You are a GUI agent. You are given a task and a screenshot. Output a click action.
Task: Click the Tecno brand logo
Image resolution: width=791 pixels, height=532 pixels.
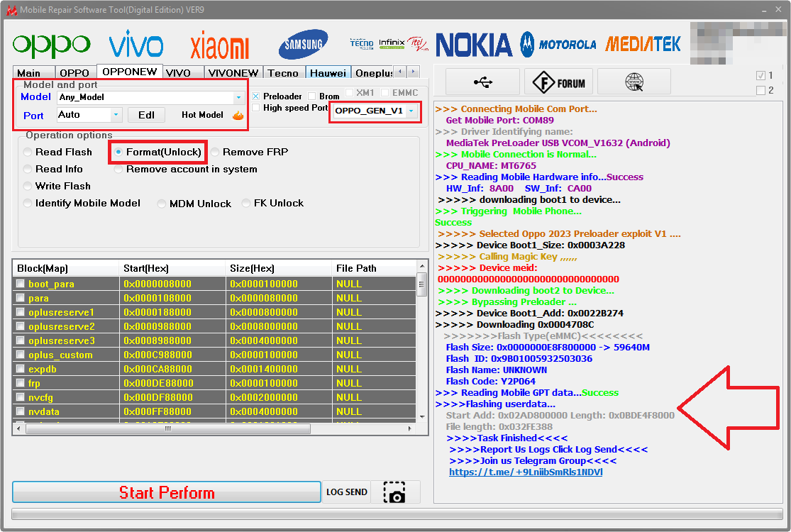362,44
